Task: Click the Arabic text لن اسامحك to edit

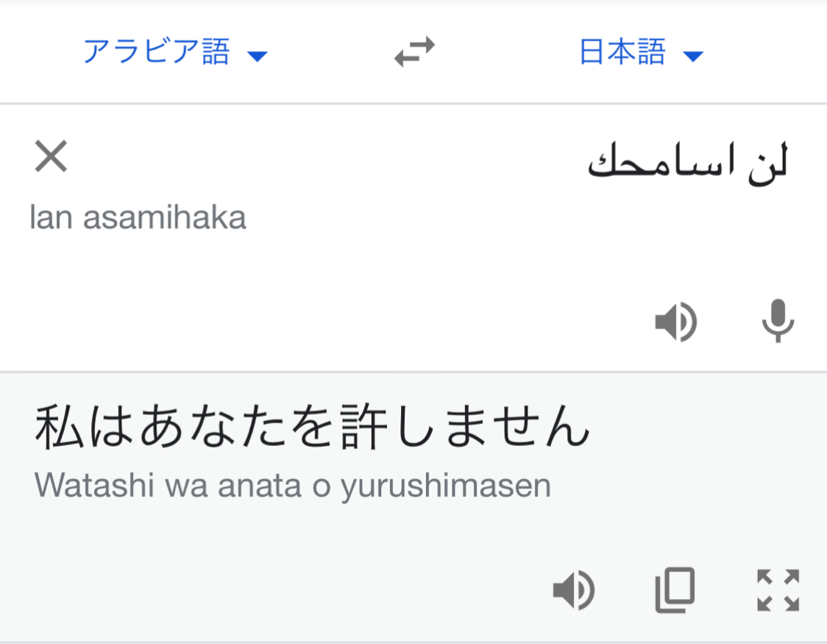Action: [687, 165]
